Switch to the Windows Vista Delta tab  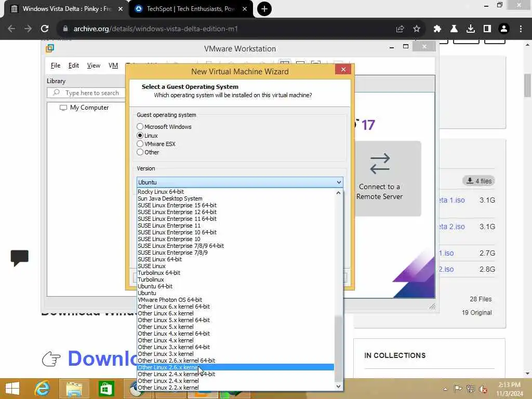click(66, 9)
